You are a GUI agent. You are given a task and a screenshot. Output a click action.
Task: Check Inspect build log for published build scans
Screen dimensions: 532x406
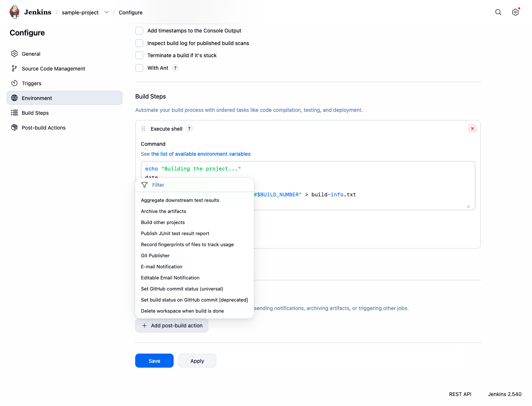[139, 43]
